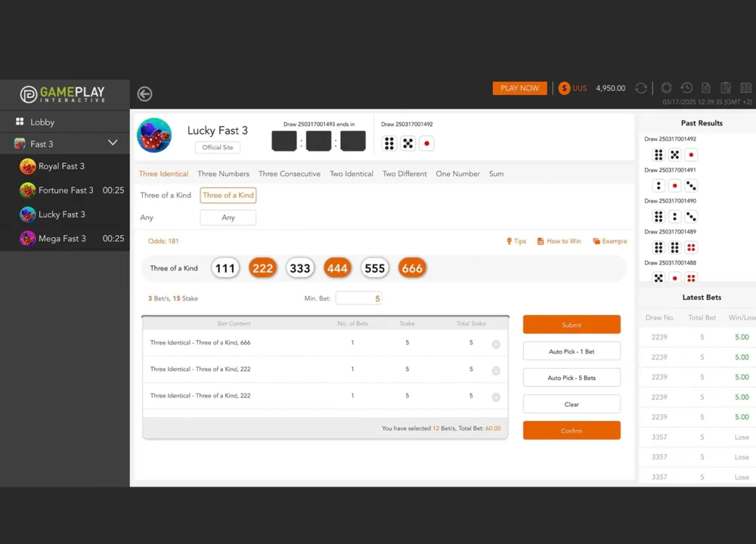Toggle number 555 selection
Viewport: 756px width, 544px height.
tap(375, 268)
